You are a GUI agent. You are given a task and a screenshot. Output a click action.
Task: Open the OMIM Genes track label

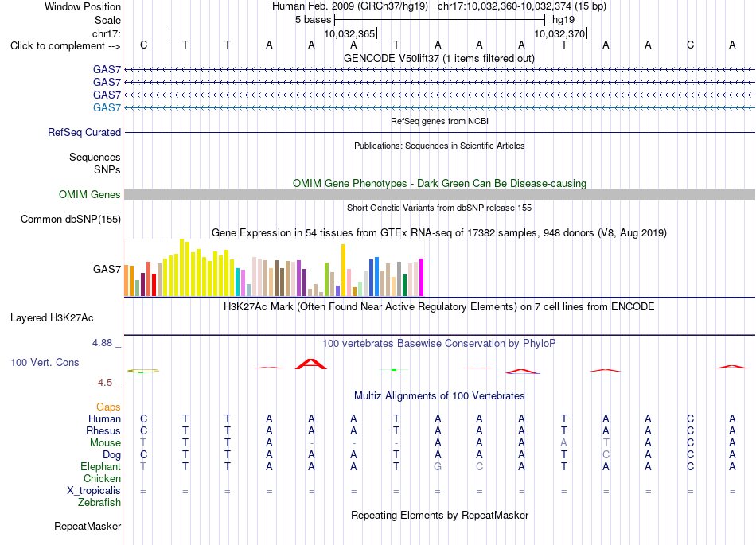pos(90,194)
